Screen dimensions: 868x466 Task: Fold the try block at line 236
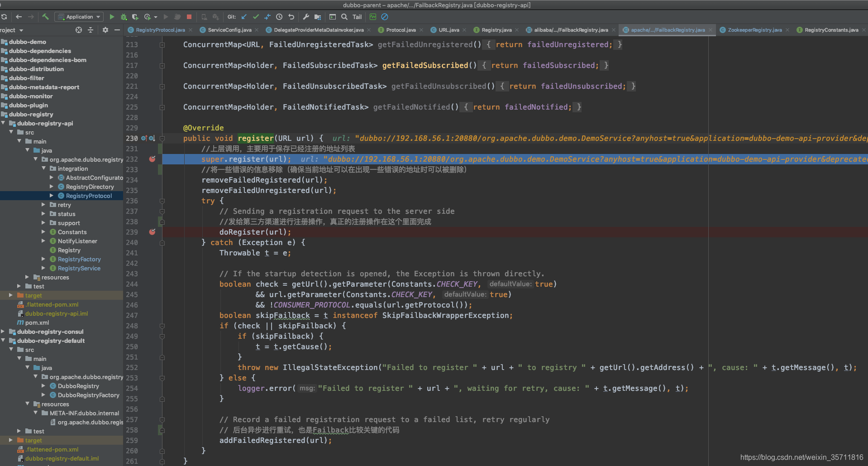pyautogui.click(x=162, y=201)
